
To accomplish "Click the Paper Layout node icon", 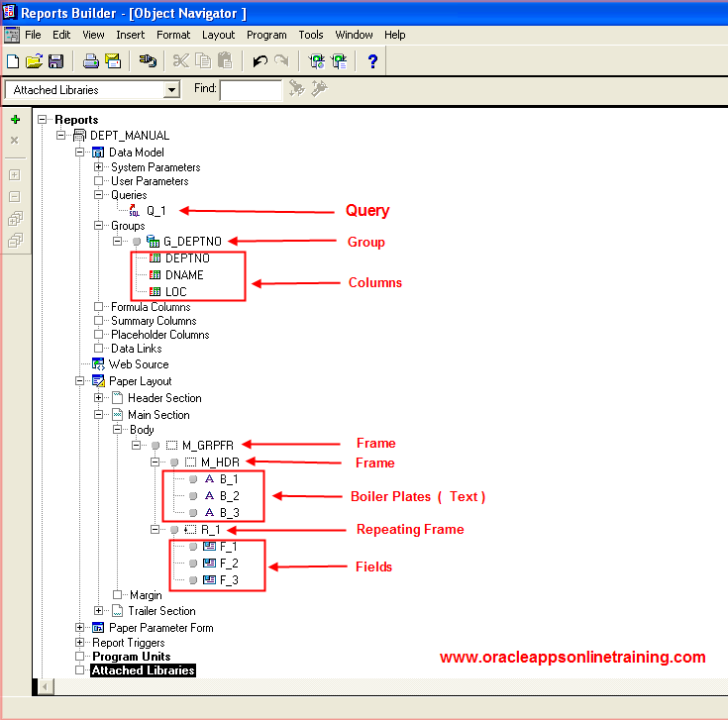I will (x=98, y=381).
